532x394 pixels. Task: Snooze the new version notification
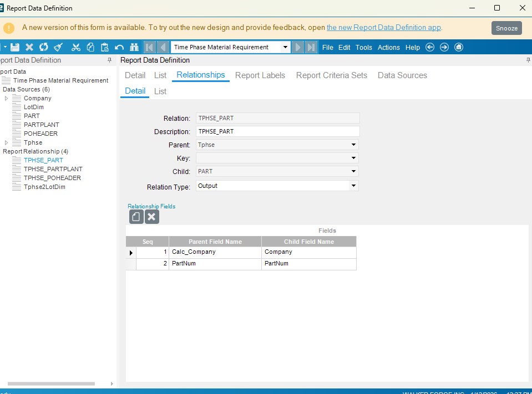pyautogui.click(x=506, y=28)
